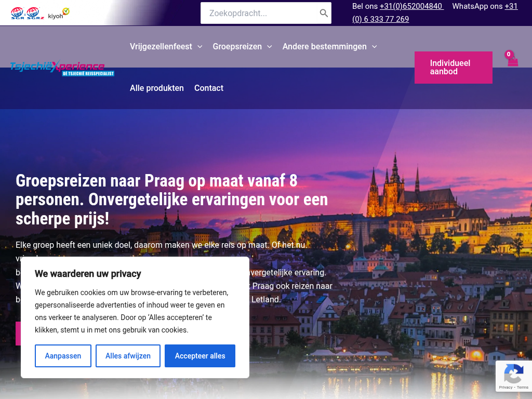This screenshot has width=532, height=399.
Task: Open the Alle produkten menu item
Action: coord(156,88)
